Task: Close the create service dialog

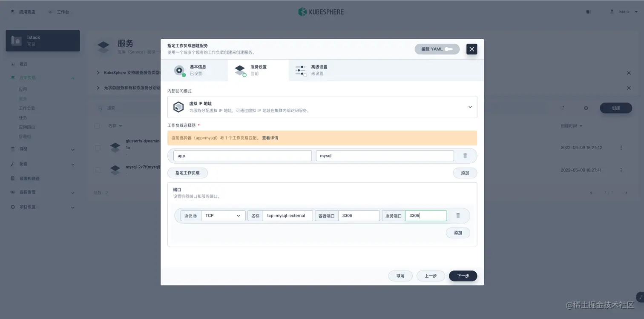Action: pyautogui.click(x=471, y=49)
